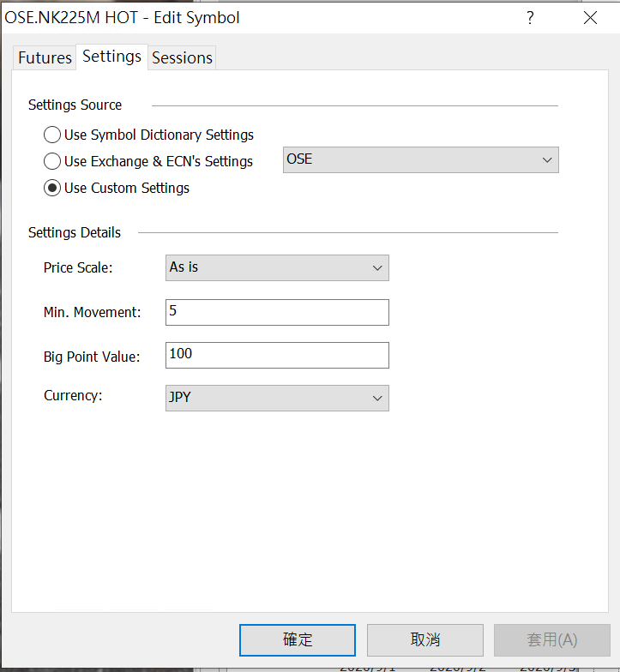
Task: Choose Use Exchange & ECN's Settings option
Action: coord(52,161)
